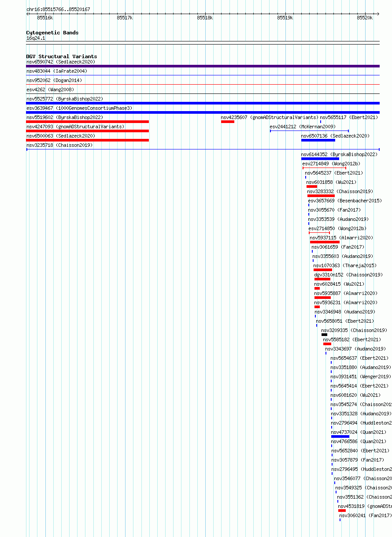This screenshot has height=537, width=392.
Task: Click nsv3351880 (Audano2019) label
Action: point(361,367)
